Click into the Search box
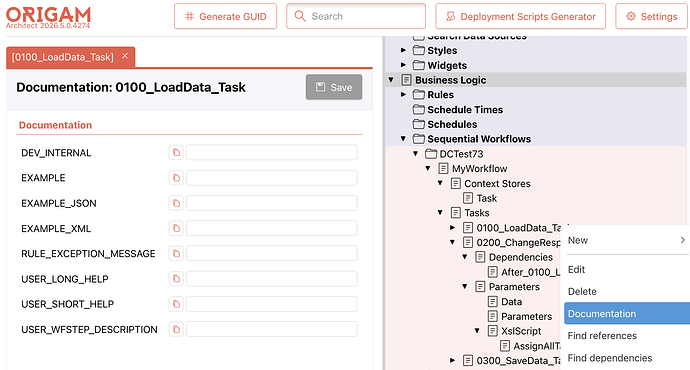 [x=356, y=16]
